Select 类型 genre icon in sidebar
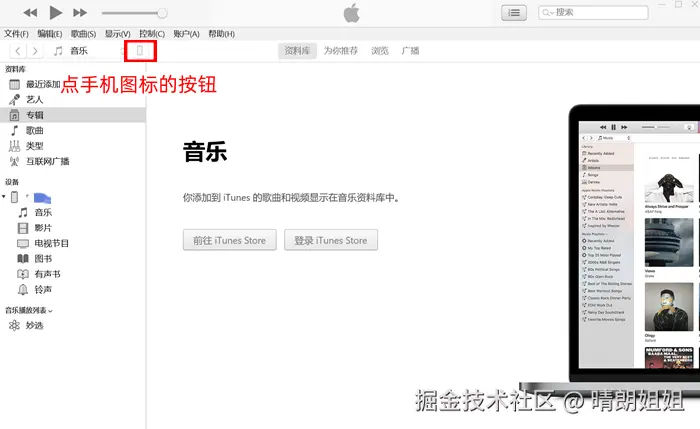 [x=14, y=146]
